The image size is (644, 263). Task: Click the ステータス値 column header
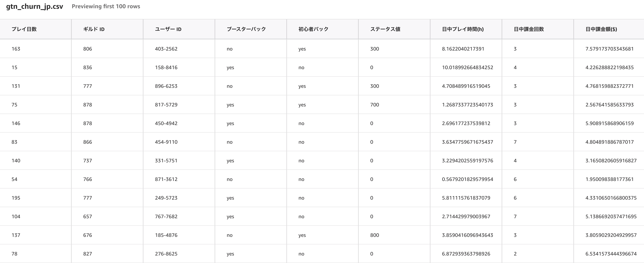click(385, 29)
